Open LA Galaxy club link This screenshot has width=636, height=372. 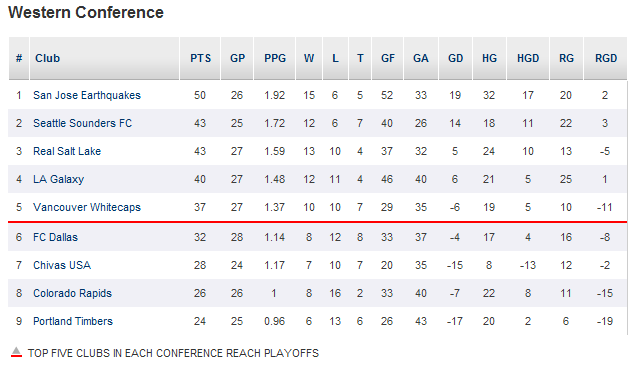[x=58, y=179]
